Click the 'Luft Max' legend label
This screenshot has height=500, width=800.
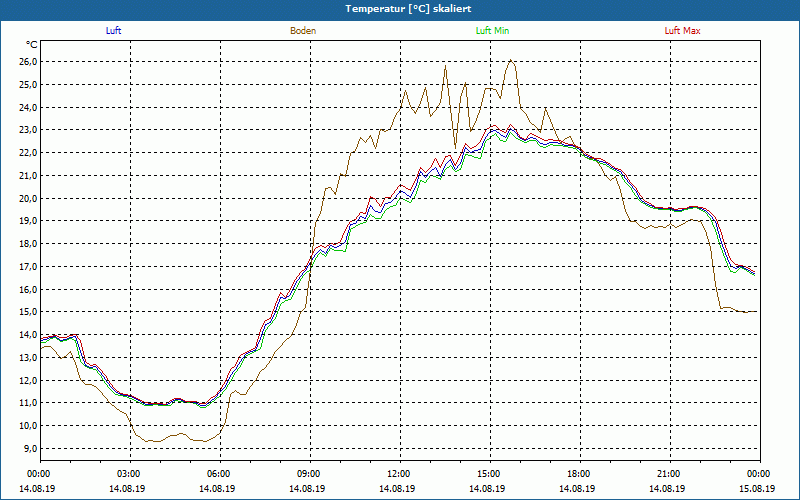[x=682, y=31]
